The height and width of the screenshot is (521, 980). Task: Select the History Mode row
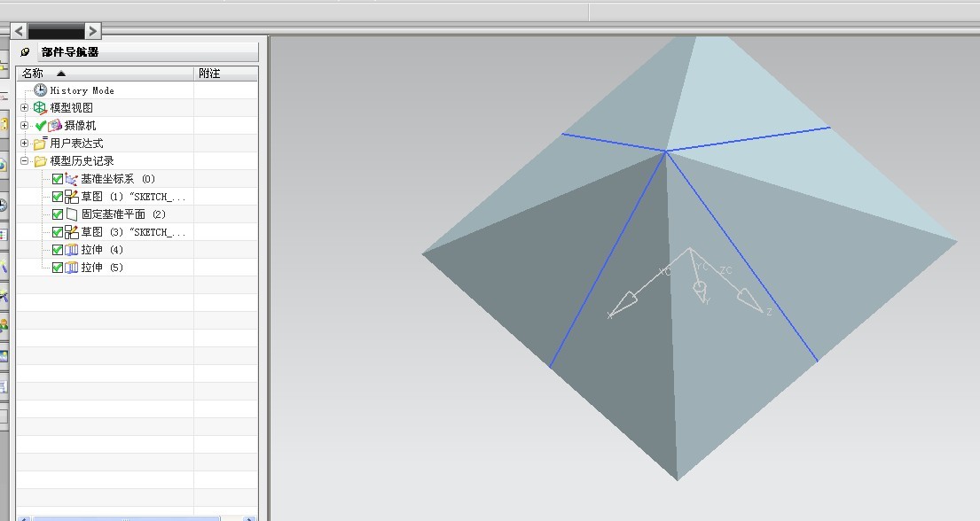pos(137,90)
